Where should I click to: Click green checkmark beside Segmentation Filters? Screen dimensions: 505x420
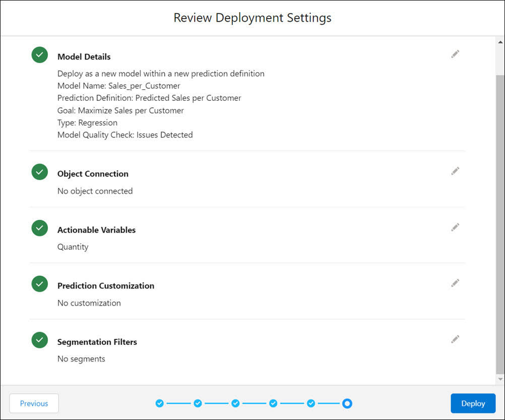(x=40, y=340)
